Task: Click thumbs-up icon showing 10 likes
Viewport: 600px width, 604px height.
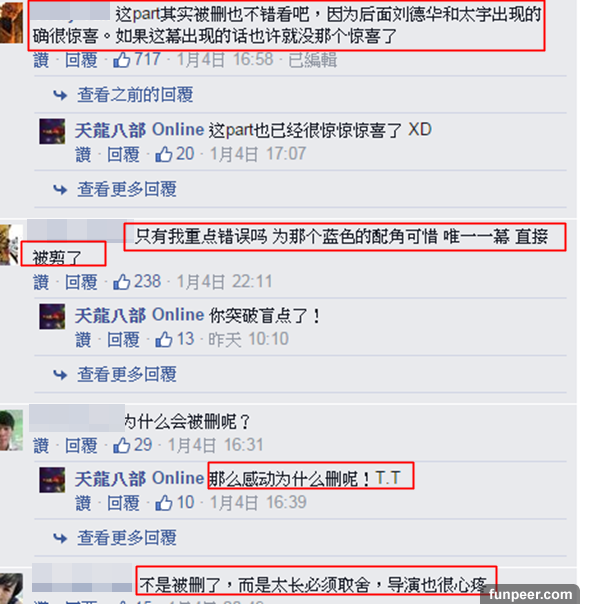Action: (x=164, y=503)
